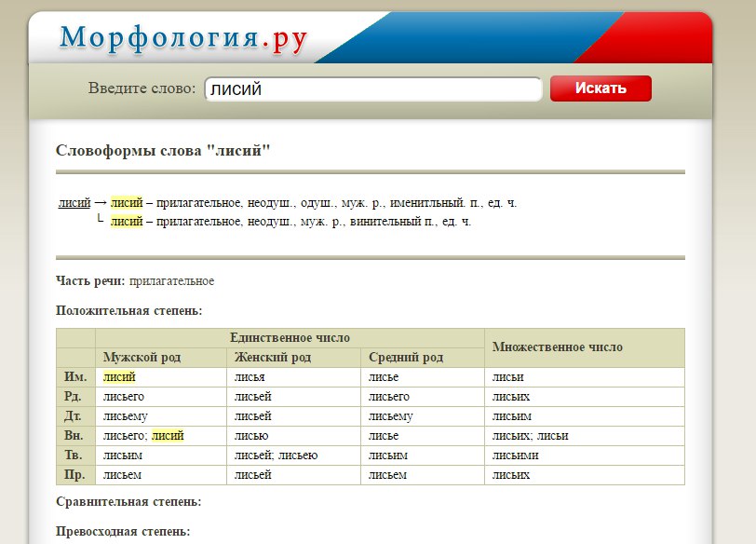Select the Пр. row label
This screenshot has width=756, height=544.
75,475
